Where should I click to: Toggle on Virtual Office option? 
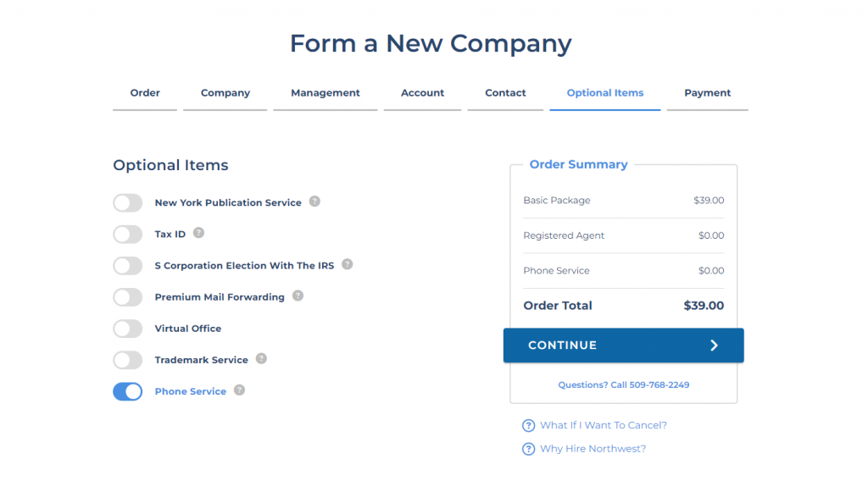(x=128, y=329)
